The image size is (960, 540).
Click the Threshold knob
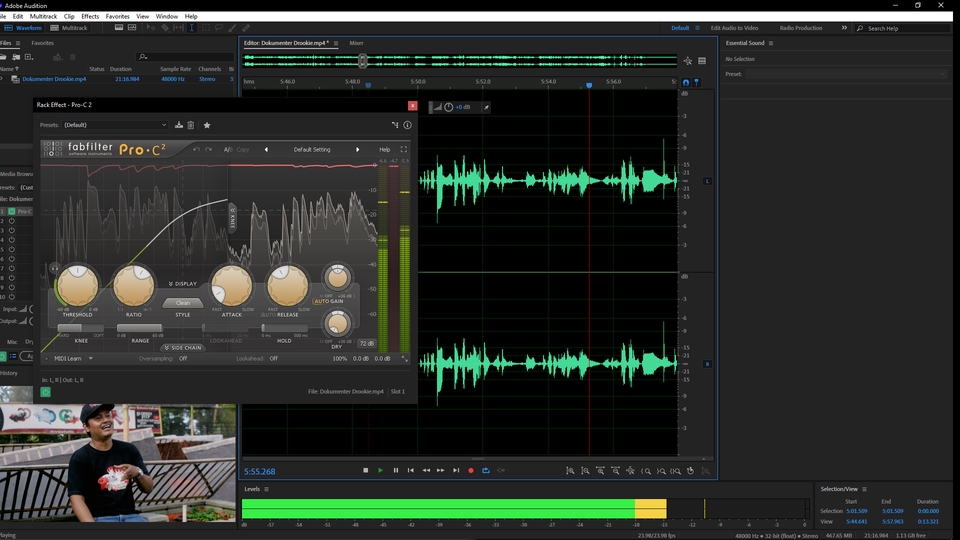[x=78, y=285]
